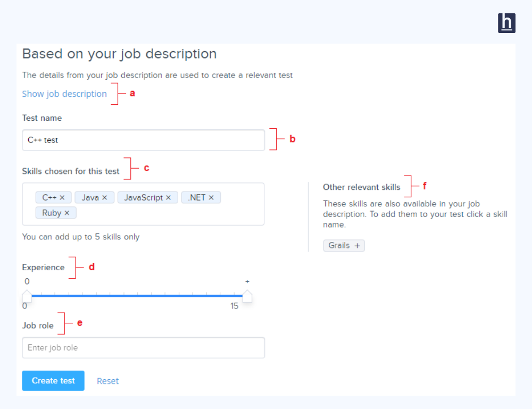Select the 'Experience' label
This screenshot has height=409, width=532.
pos(43,268)
